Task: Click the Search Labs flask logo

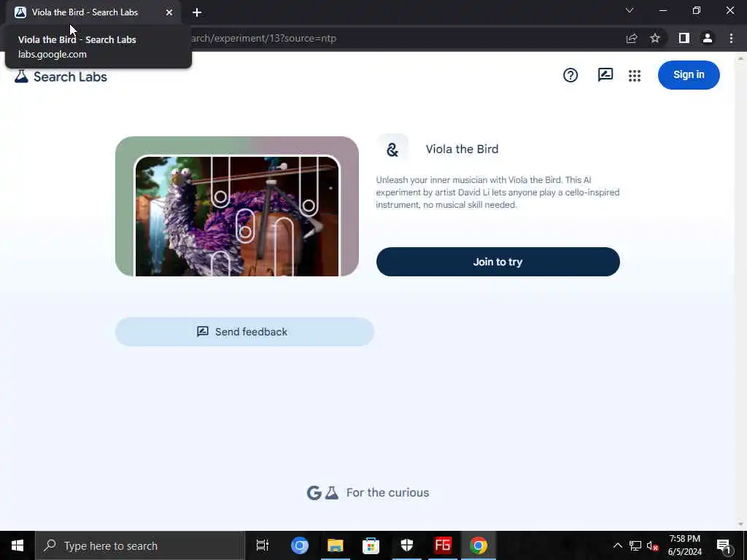Action: coord(21,77)
